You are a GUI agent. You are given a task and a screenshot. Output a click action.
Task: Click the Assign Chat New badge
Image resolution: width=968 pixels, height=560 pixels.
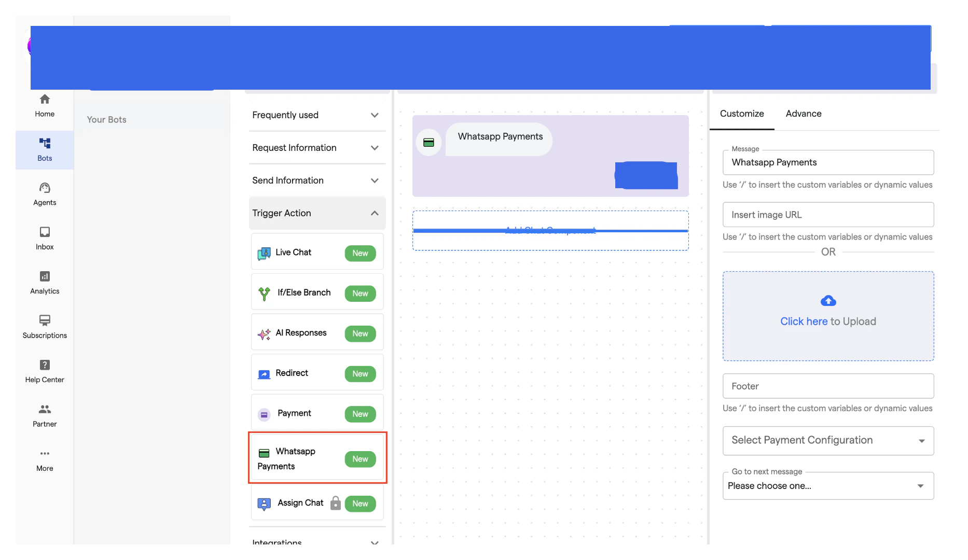[x=360, y=503]
